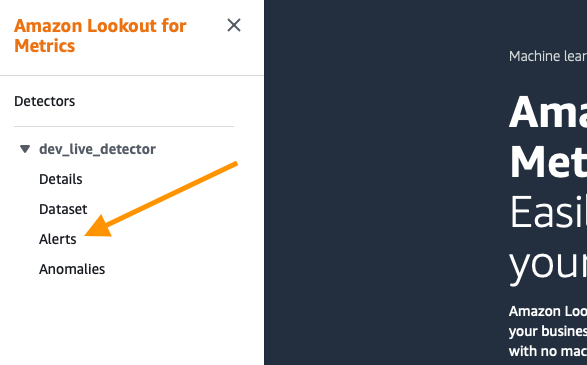Click the 'Easil' subtitle line
Viewport: 587px width, 365px height.
[548, 212]
